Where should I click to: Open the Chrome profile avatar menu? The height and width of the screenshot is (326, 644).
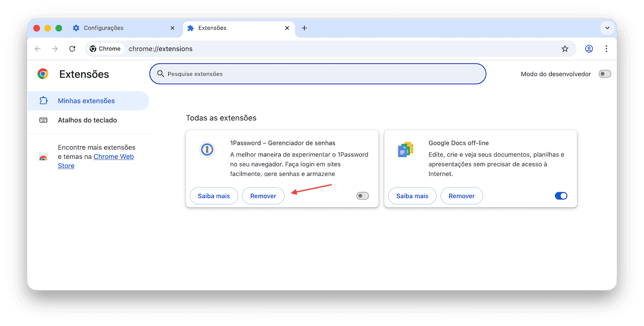point(589,49)
